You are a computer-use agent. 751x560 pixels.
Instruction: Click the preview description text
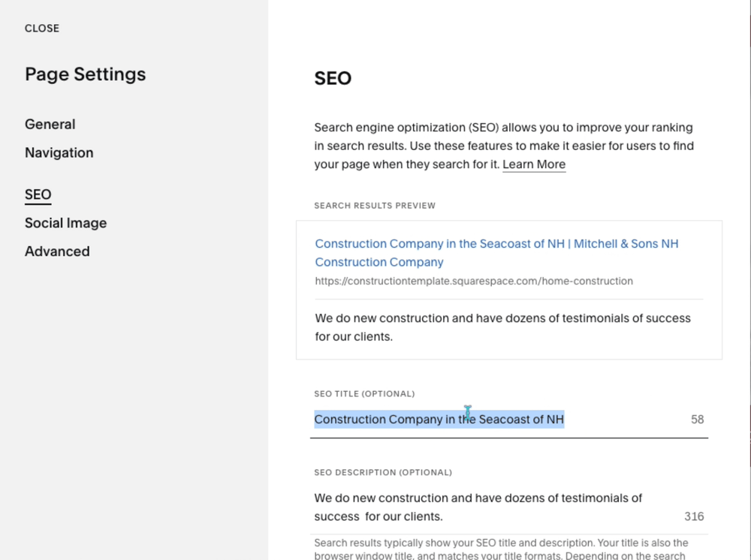(x=502, y=327)
